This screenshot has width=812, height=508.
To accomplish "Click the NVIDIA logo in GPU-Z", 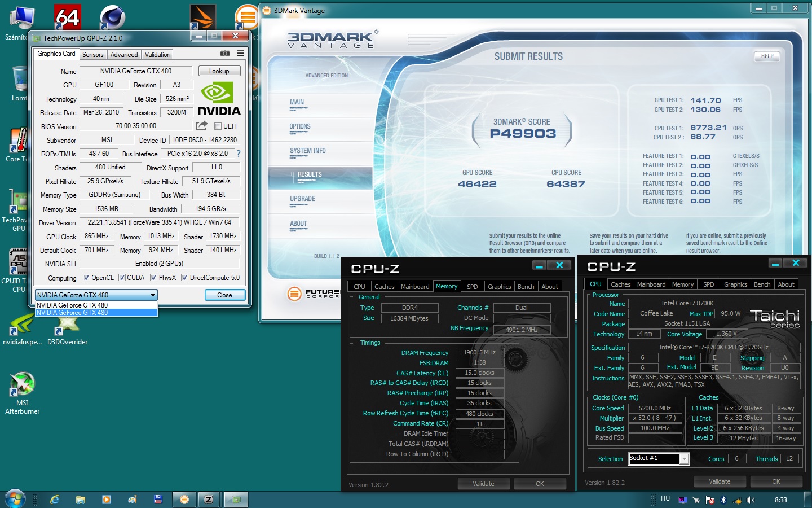I will click(x=219, y=99).
